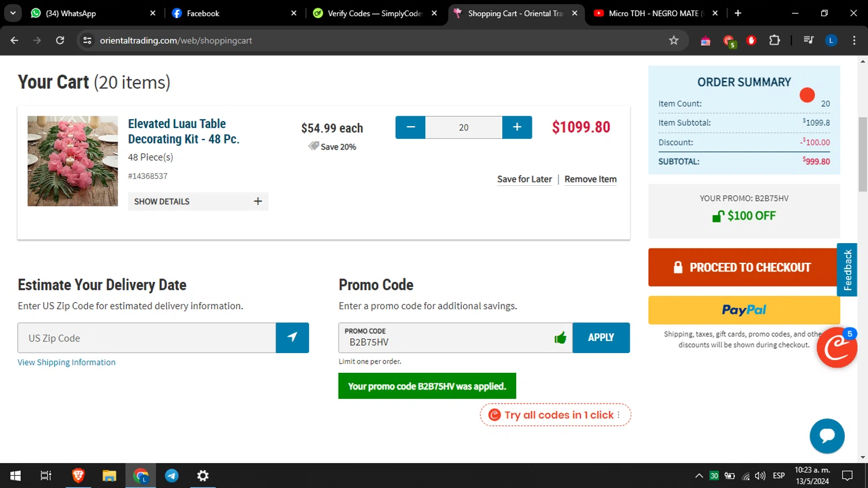Reload the page
Screen dimensions: 868x488
(x=60, y=41)
